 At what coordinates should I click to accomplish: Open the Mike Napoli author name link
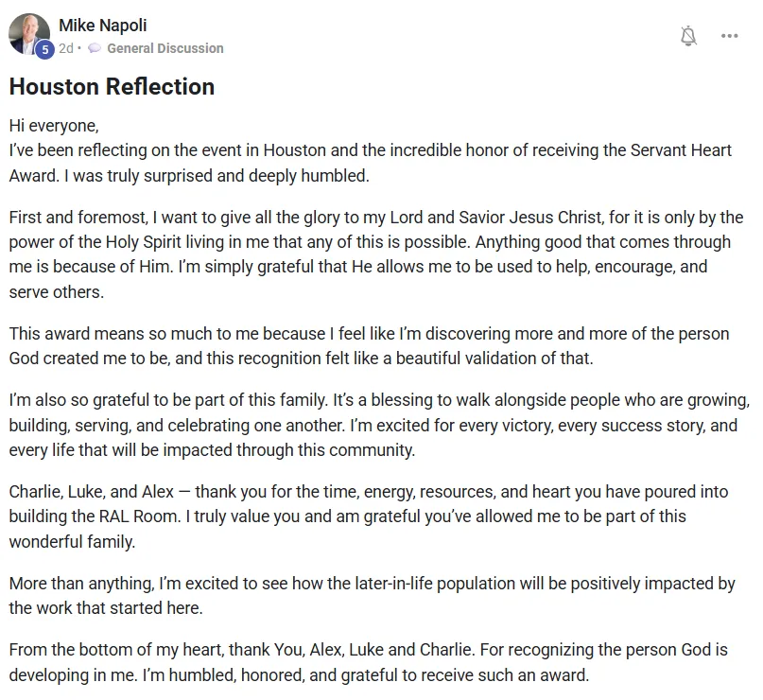(103, 26)
